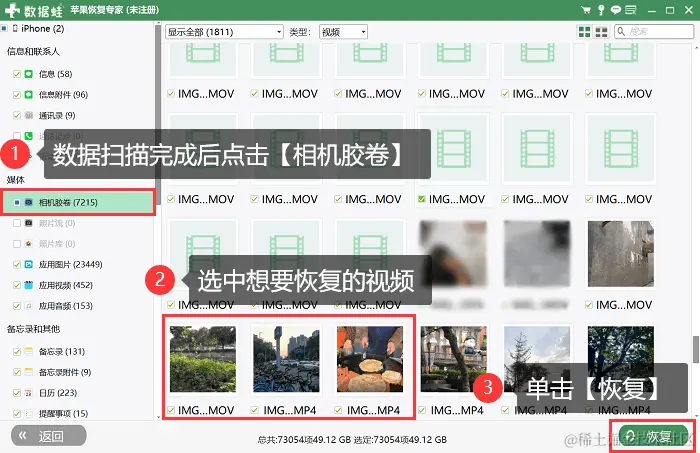Open the menu list icon in title bar

(631, 9)
